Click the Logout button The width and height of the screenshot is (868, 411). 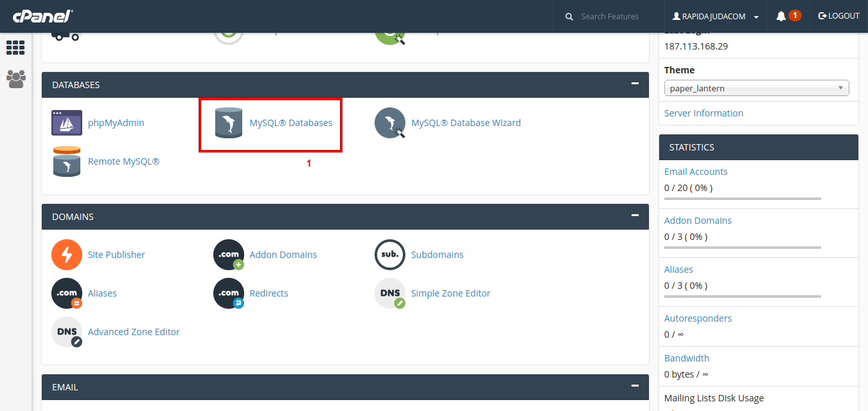click(838, 16)
